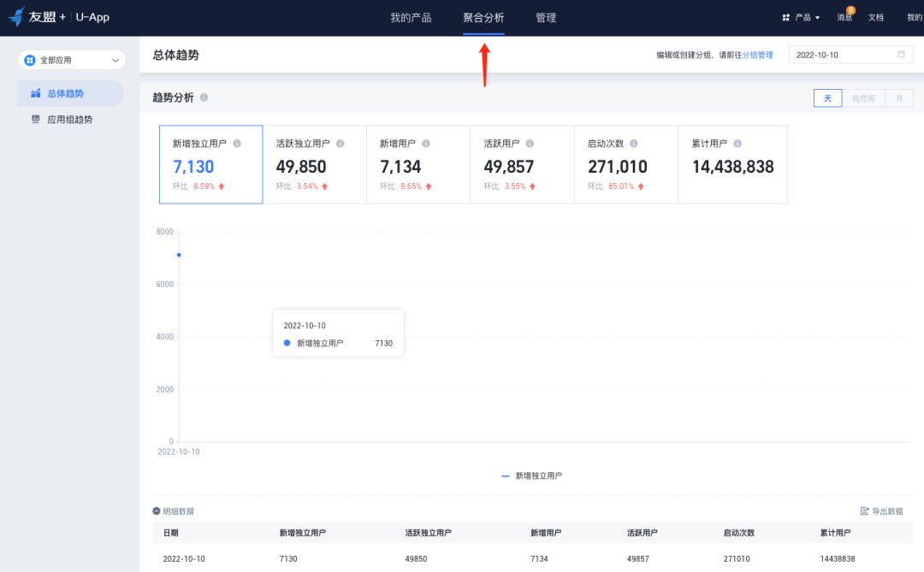The image size is (924, 572).
Task: Click the 趋势分析 info icon
Action: point(204,97)
